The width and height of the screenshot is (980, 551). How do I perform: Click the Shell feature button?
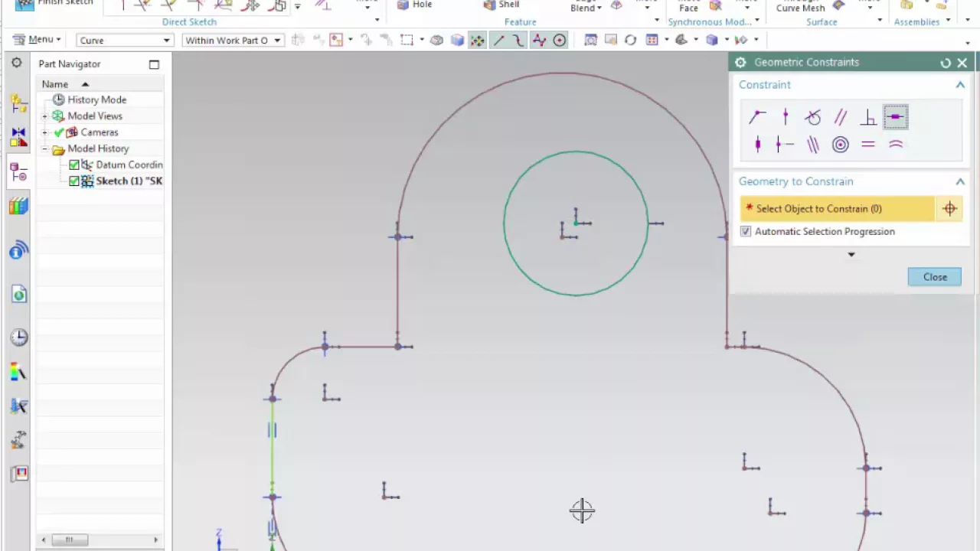click(x=501, y=5)
